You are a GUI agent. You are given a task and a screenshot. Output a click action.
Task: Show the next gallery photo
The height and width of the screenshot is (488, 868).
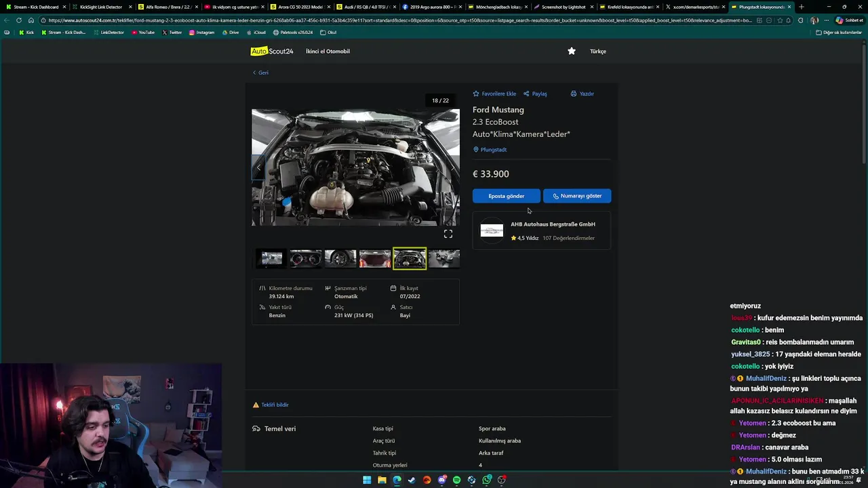pos(453,167)
